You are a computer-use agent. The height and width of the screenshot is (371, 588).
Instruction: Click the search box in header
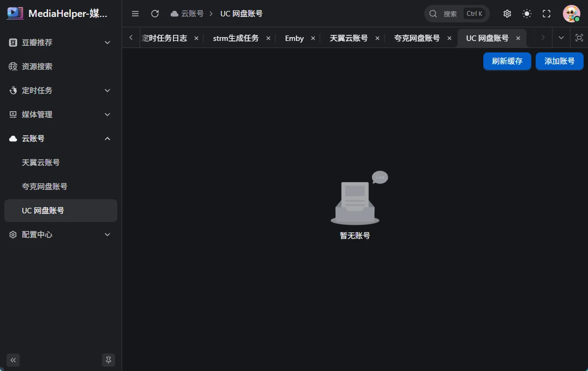click(x=457, y=14)
